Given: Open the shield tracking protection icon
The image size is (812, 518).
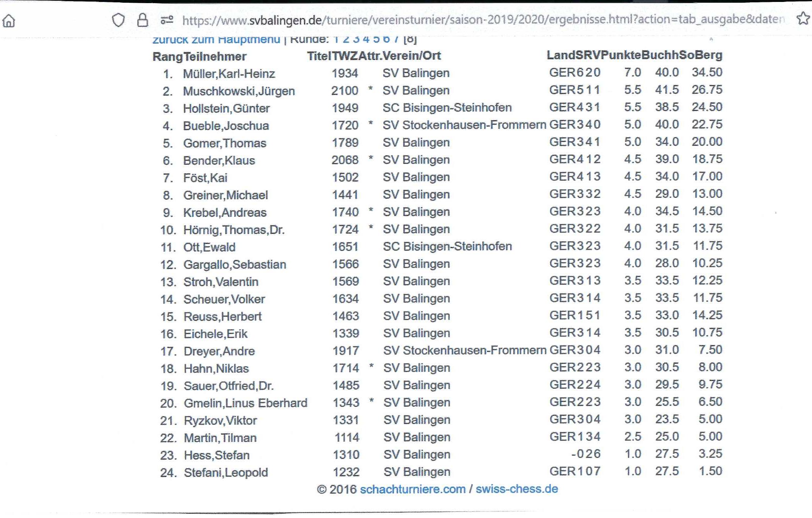Looking at the screenshot, I should [118, 20].
